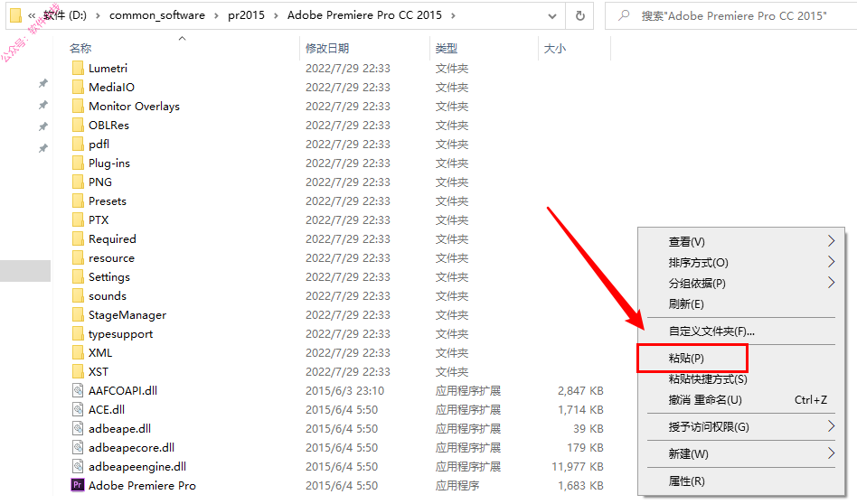The width and height of the screenshot is (857, 504).
Task: Click the PNG folder icon
Action: tap(78, 182)
